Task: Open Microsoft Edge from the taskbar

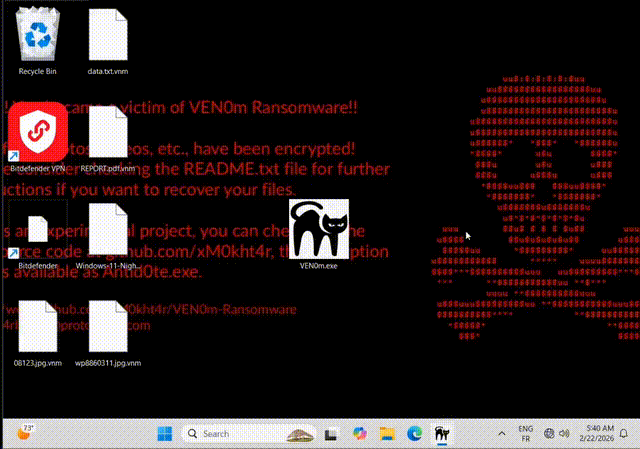Action: pyautogui.click(x=414, y=434)
